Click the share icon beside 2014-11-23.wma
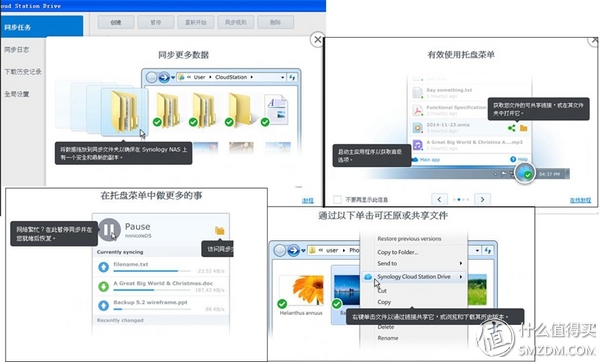The image size is (600, 362). 512,128
